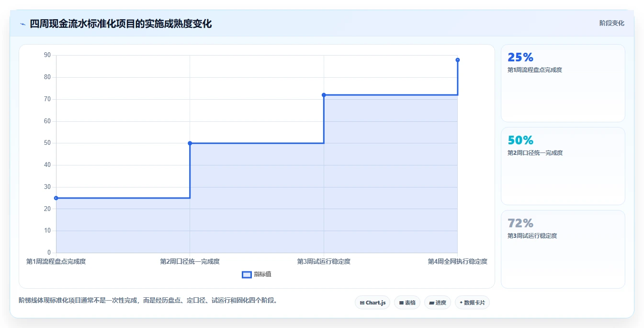
Task: Click the lightning icon beside the title
Action: [23, 23]
